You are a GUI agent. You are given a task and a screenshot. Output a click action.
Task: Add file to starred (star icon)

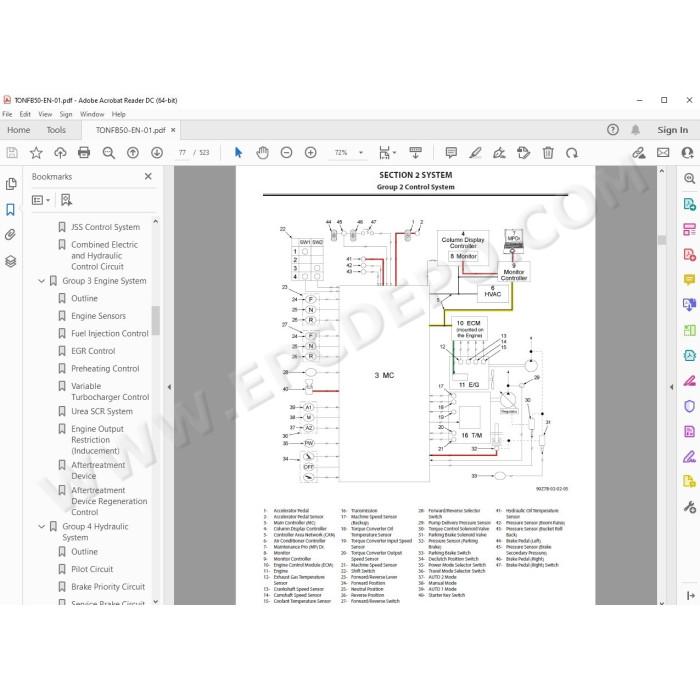[36, 153]
